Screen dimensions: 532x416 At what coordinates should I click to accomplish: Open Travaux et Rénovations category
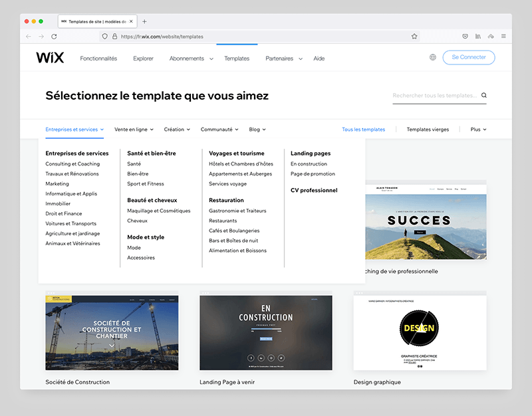(x=72, y=173)
